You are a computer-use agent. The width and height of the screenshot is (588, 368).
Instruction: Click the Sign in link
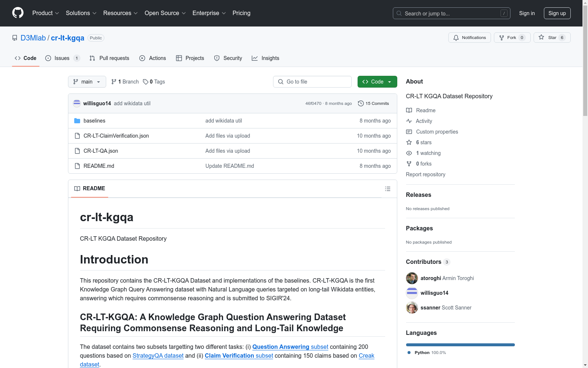527,13
